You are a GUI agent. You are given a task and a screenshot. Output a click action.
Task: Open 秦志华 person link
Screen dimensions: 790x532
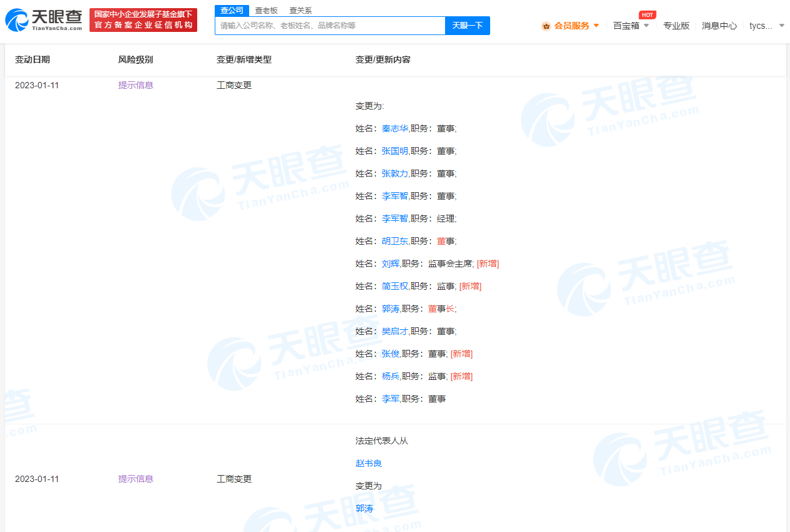tap(395, 128)
